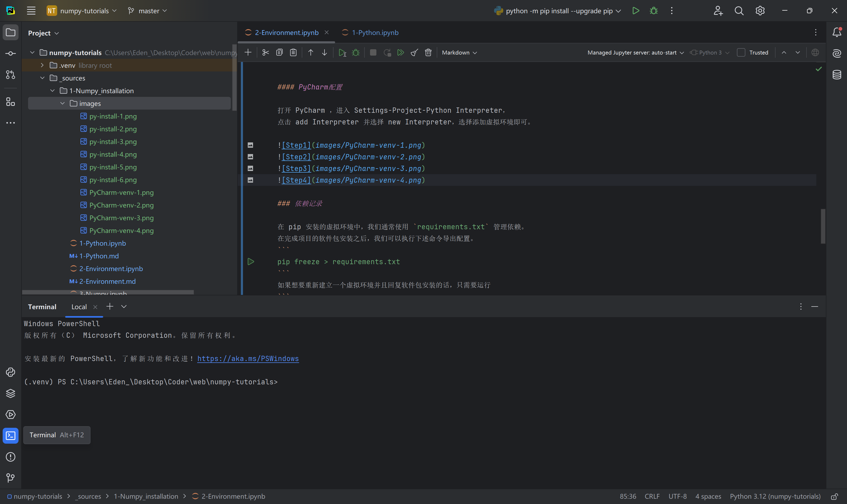Toggle the Trusted notebook checkbox
Image resolution: width=847 pixels, height=504 pixels.
pos(741,52)
